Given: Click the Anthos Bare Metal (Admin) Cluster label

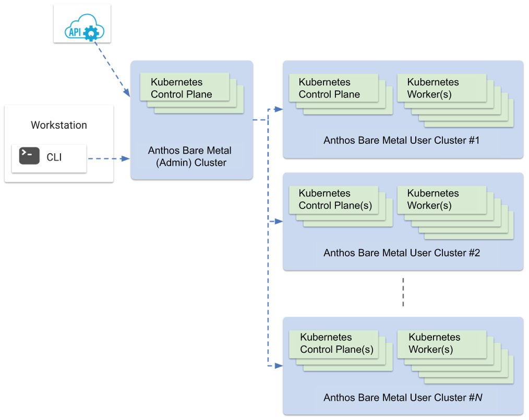Looking at the screenshot, I should tap(190, 156).
